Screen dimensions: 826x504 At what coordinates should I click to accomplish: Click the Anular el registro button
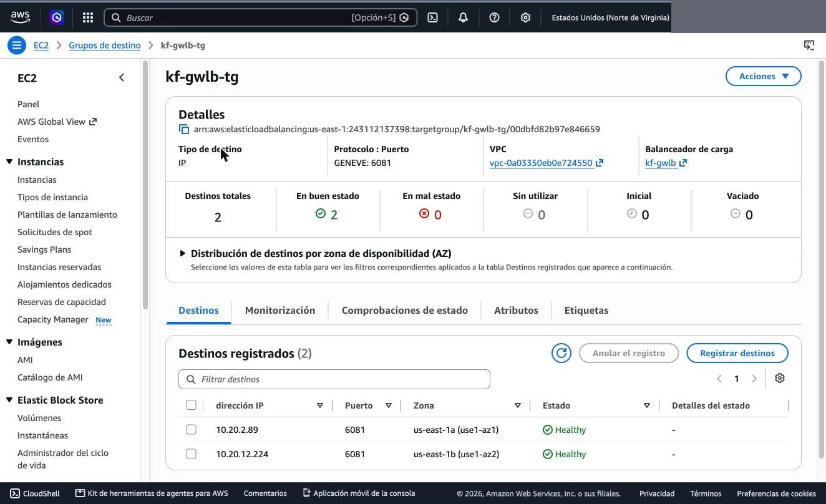click(x=629, y=353)
